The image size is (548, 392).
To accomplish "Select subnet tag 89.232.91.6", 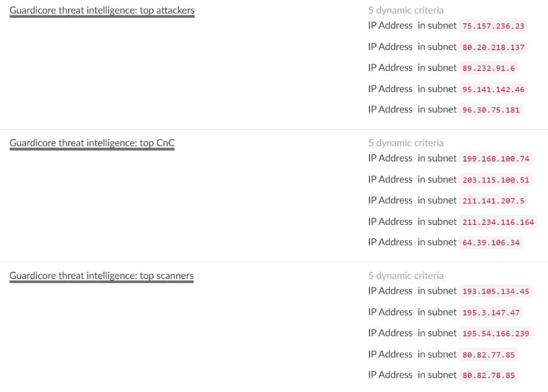I will pos(488,68).
